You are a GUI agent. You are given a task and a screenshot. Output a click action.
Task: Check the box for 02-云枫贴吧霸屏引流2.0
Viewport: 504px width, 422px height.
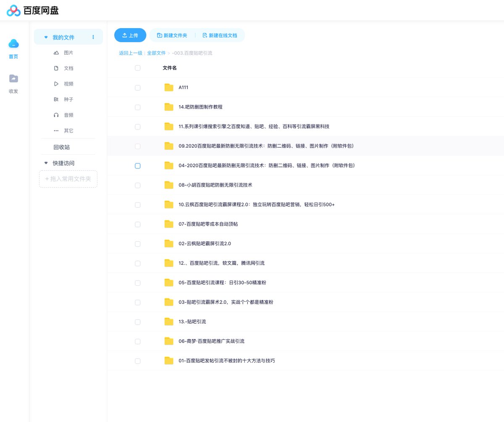click(x=138, y=243)
